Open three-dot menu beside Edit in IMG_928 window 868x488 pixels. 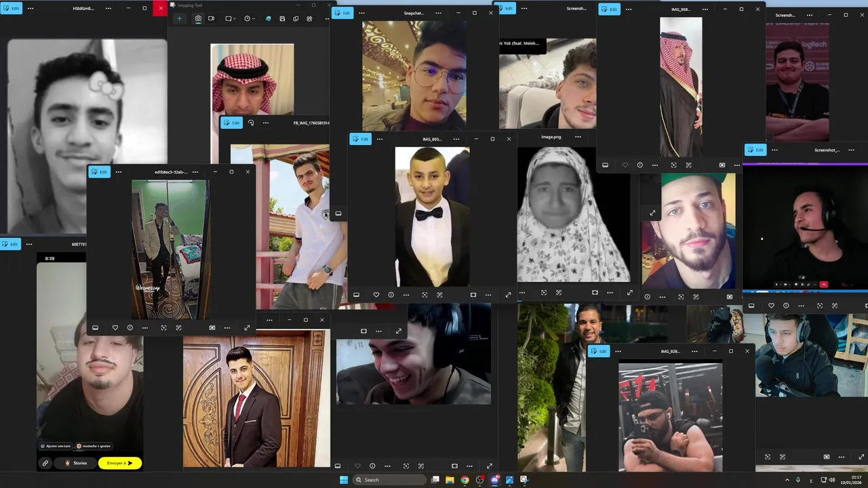pyautogui.click(x=618, y=351)
